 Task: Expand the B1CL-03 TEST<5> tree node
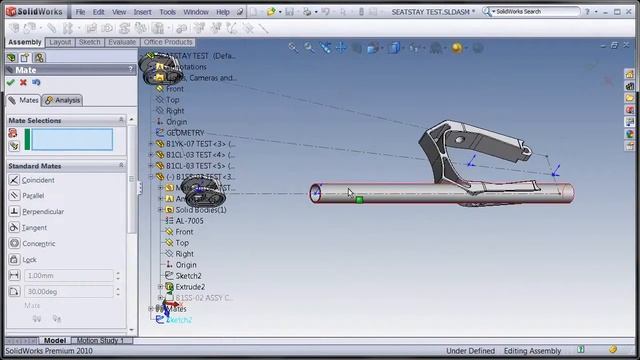pos(151,166)
